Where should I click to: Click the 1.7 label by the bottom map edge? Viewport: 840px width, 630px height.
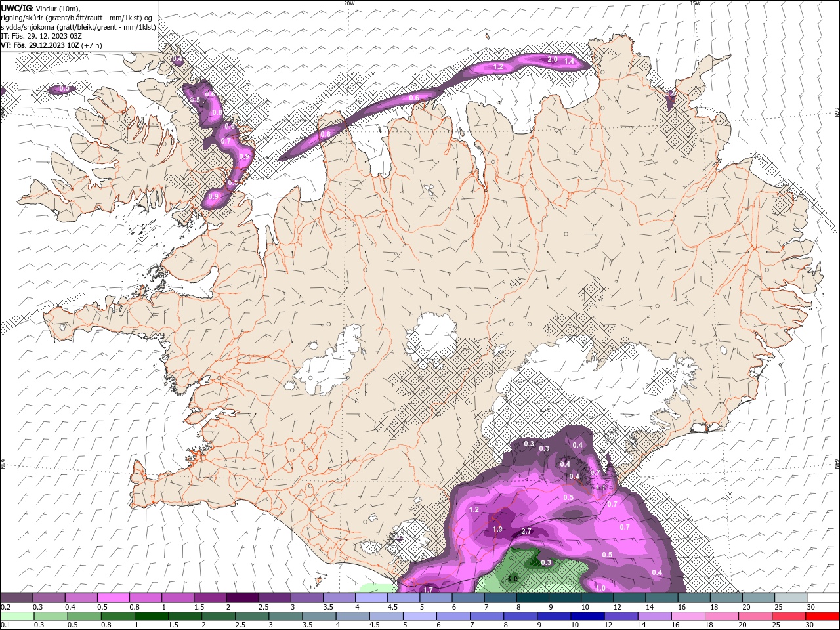pos(428,590)
